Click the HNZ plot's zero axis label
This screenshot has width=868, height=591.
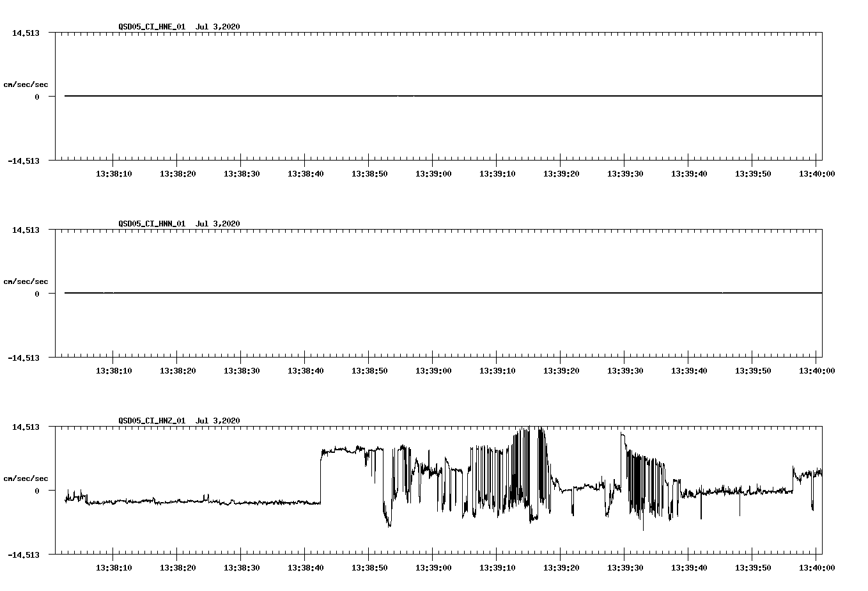coord(37,491)
